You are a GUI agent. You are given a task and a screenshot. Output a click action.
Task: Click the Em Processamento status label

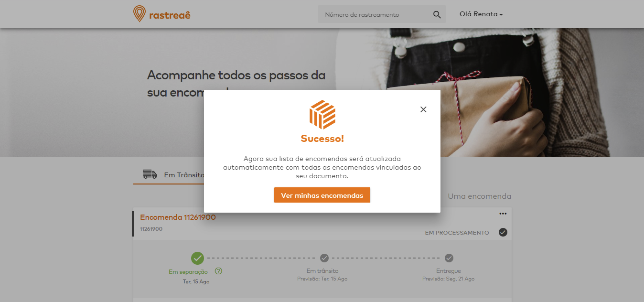(457, 233)
